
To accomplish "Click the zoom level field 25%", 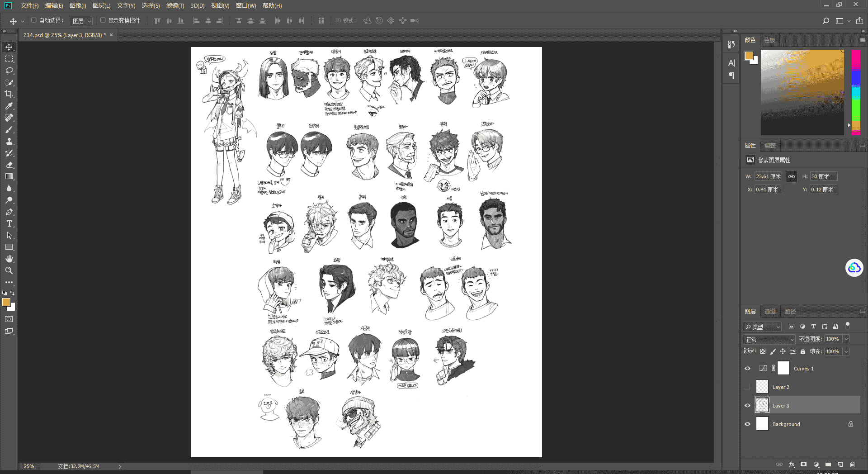I will tap(29, 466).
